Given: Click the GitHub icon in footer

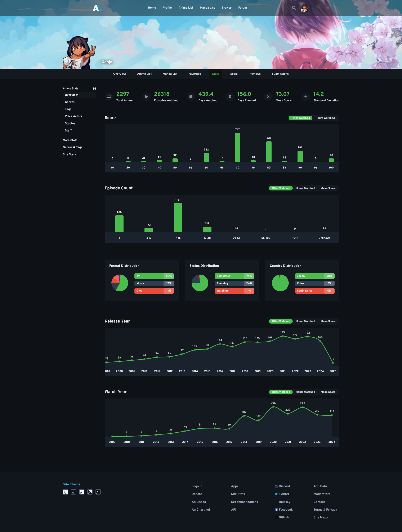Looking at the screenshot, I should pos(276,518).
